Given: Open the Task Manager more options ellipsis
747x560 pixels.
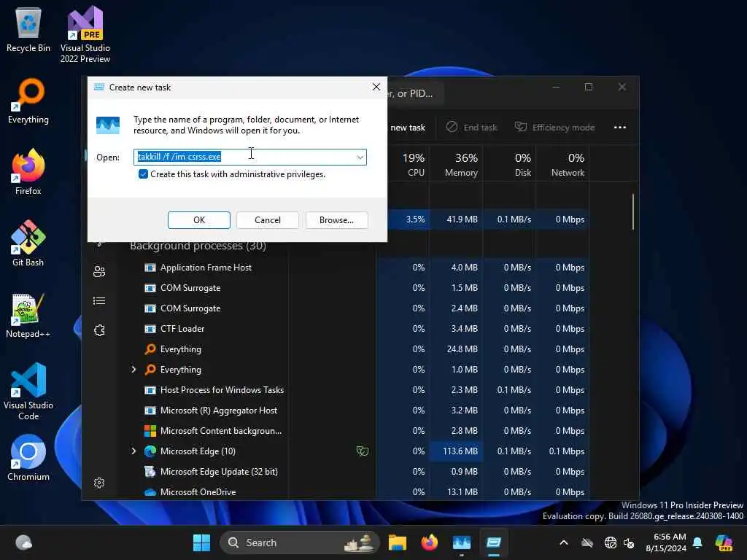Looking at the screenshot, I should pos(620,127).
